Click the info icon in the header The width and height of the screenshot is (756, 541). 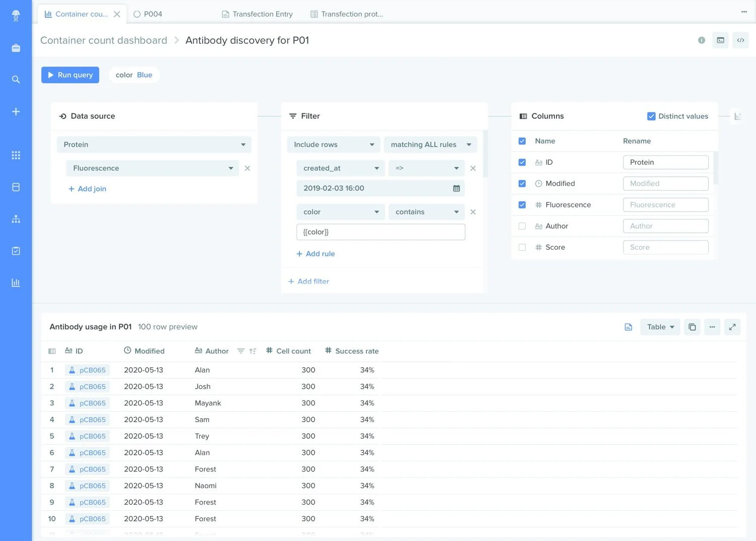[702, 40]
